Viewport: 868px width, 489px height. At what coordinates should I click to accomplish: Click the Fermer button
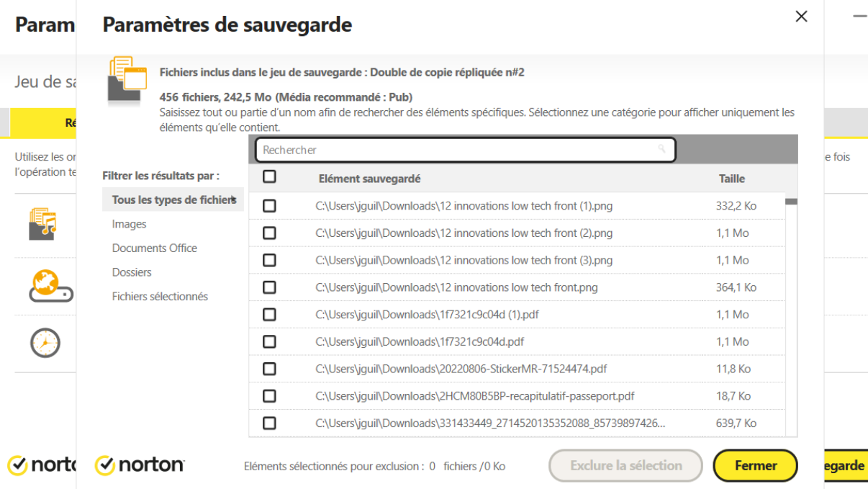754,465
